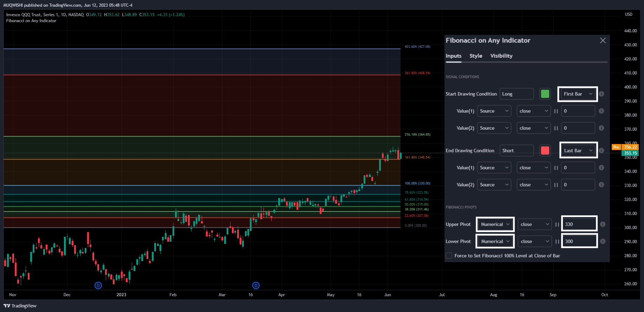Open the green Start Drawing Condition color swatch
644x312 pixels.
tap(545, 94)
